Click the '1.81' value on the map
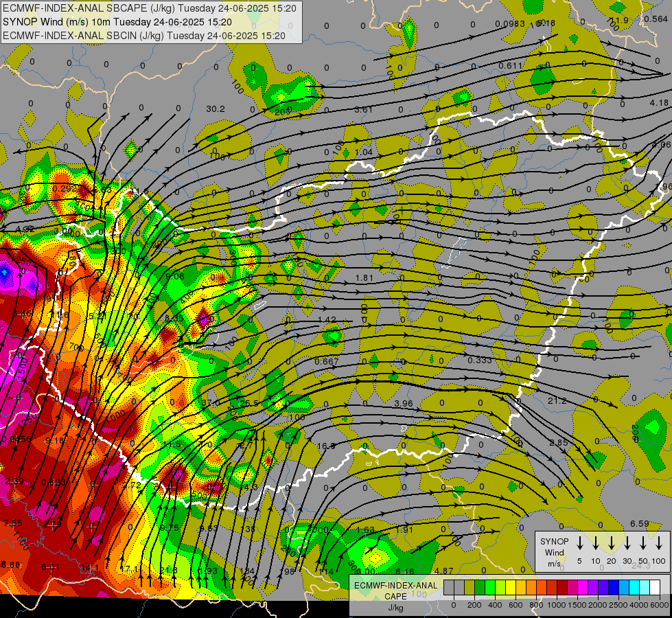 (x=364, y=278)
